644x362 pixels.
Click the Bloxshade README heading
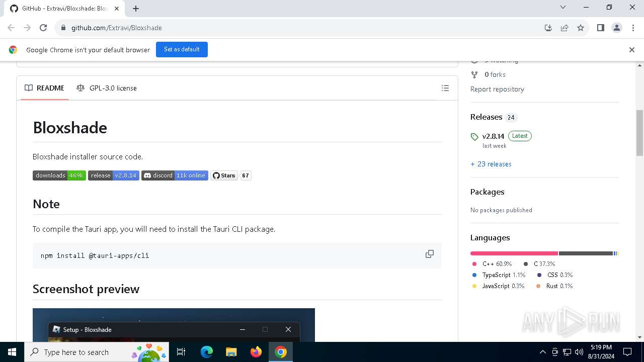click(x=70, y=128)
